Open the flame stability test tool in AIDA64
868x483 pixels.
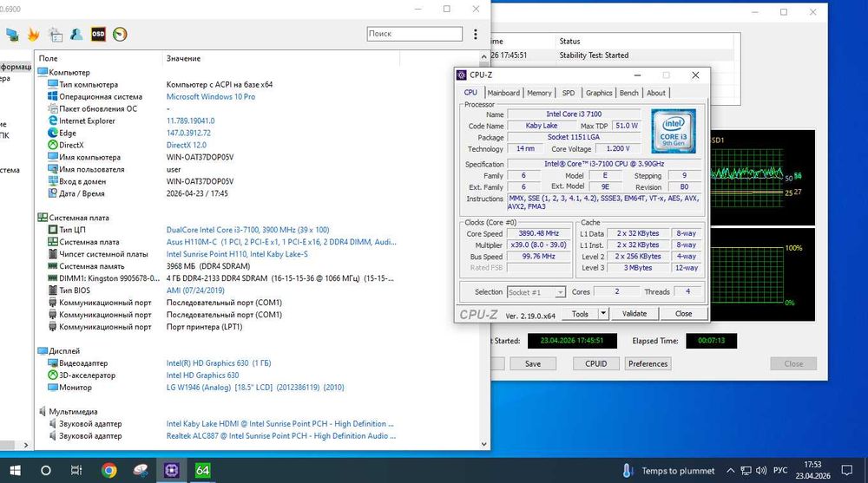(33, 35)
